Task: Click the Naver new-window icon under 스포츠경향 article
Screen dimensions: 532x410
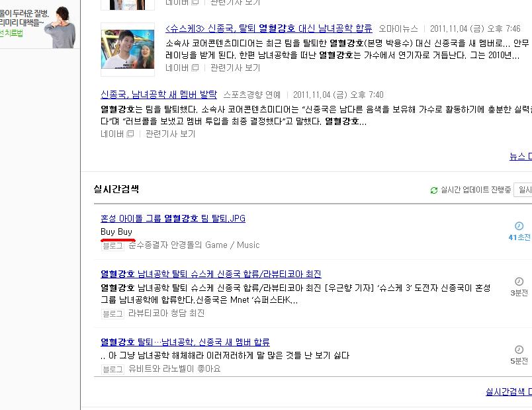Action: coord(130,134)
